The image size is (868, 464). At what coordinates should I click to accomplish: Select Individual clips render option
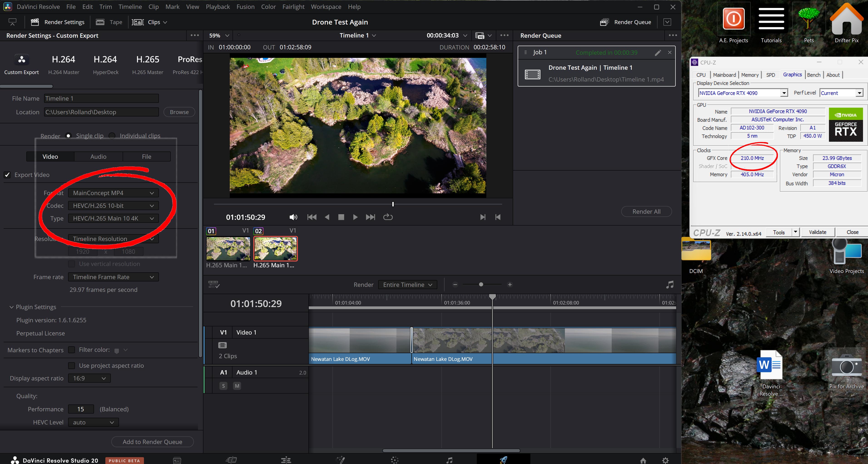tap(112, 136)
